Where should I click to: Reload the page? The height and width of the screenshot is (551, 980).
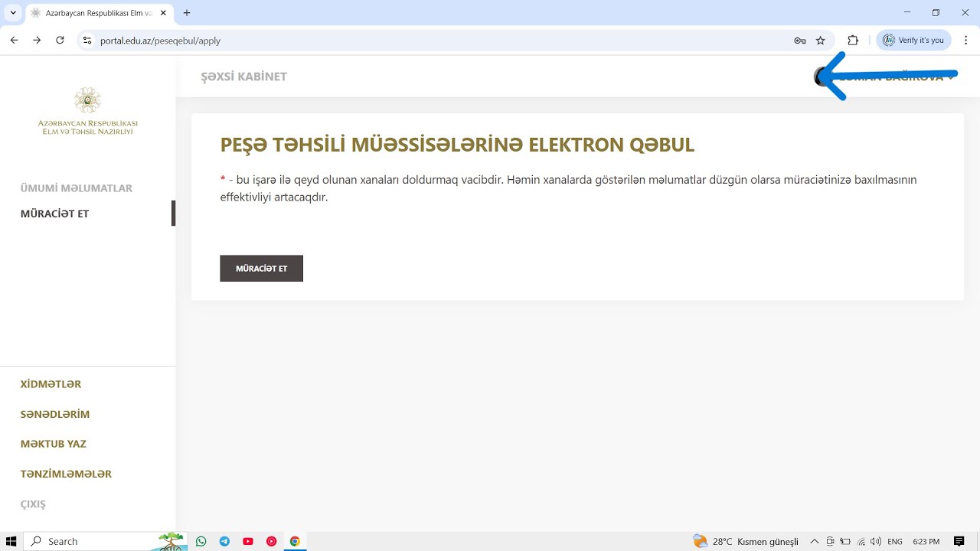point(60,40)
